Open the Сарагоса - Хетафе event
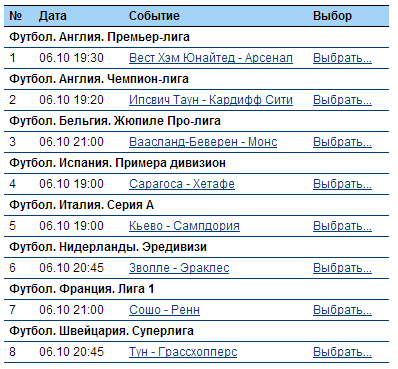This screenshot has width=398, height=369. pos(182,184)
